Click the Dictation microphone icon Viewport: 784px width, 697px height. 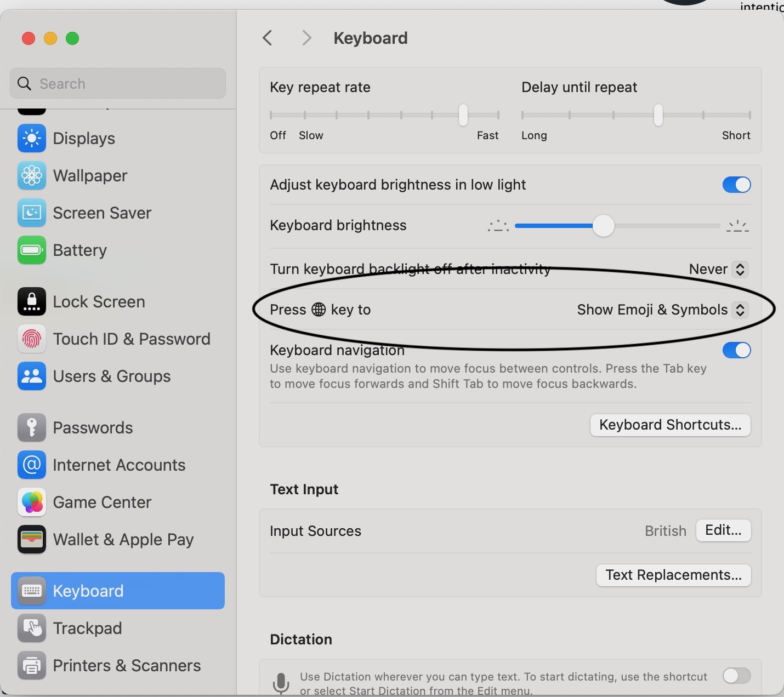[x=281, y=683]
